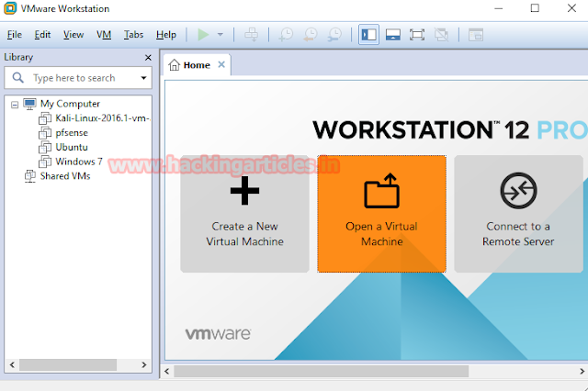Click the Ubuntu VM icon
Viewport: 588px width, 391px height.
[45, 148]
